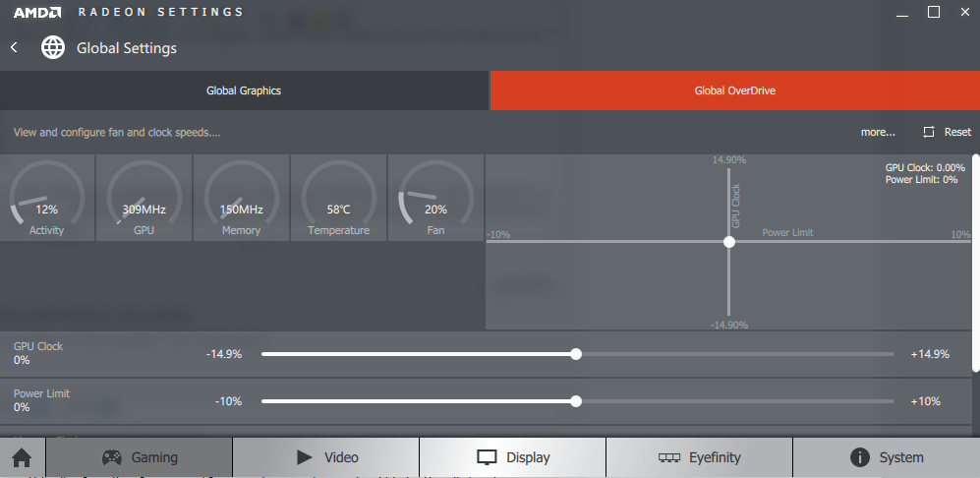
Task: Click the Temperature gauge showing 58°C
Action: tap(339, 198)
